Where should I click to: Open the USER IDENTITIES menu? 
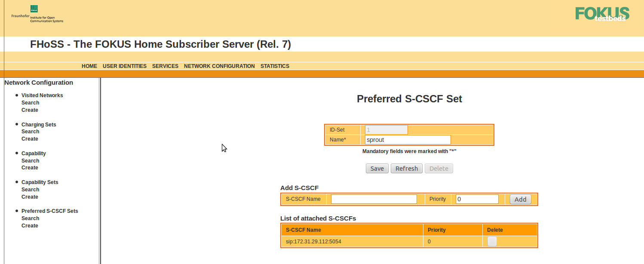click(124, 66)
